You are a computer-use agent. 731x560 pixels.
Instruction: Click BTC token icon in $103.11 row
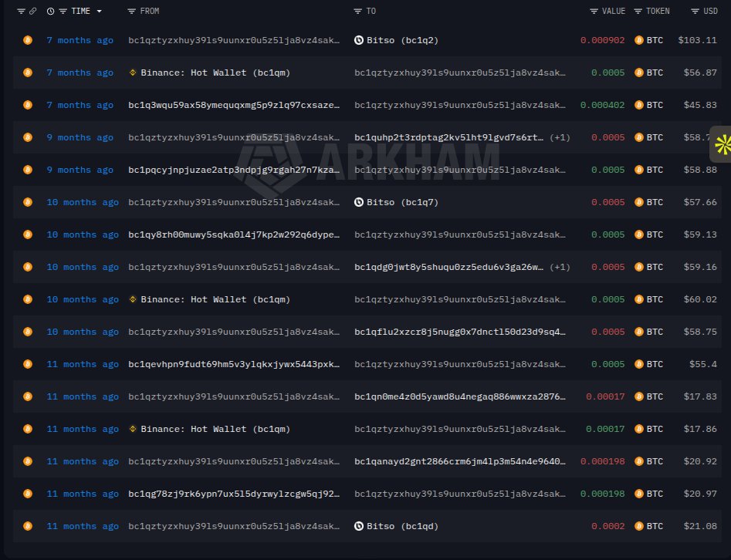pyautogui.click(x=639, y=40)
